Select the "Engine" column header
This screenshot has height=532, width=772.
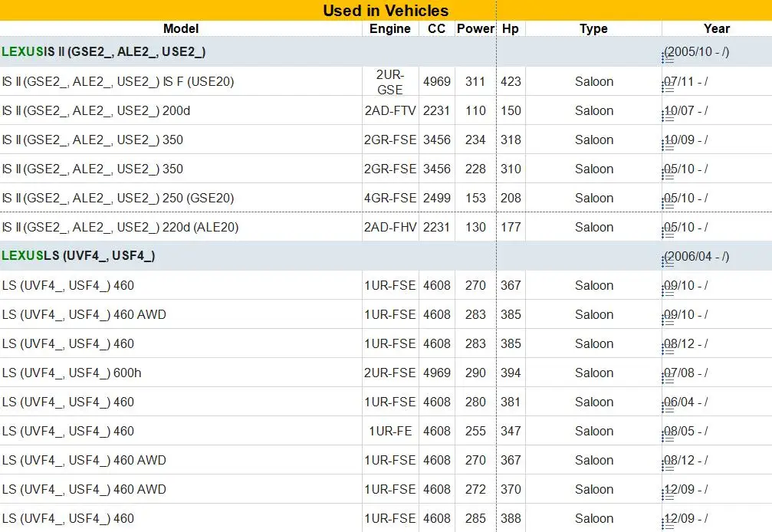click(390, 28)
